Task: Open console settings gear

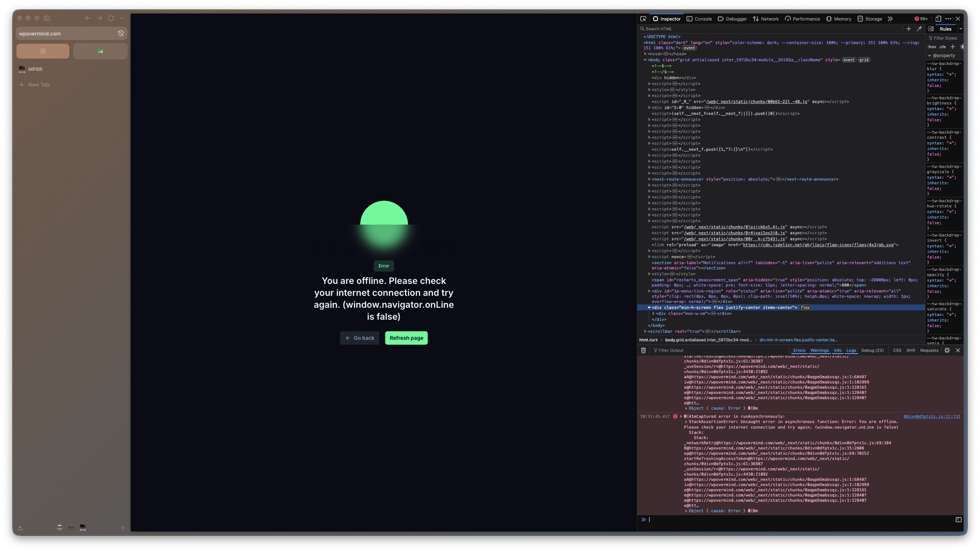Action: tap(947, 350)
